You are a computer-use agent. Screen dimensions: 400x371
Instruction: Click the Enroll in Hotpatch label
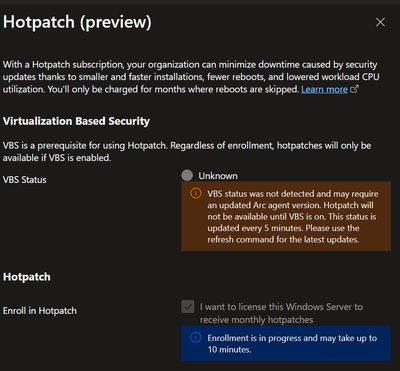(x=40, y=311)
